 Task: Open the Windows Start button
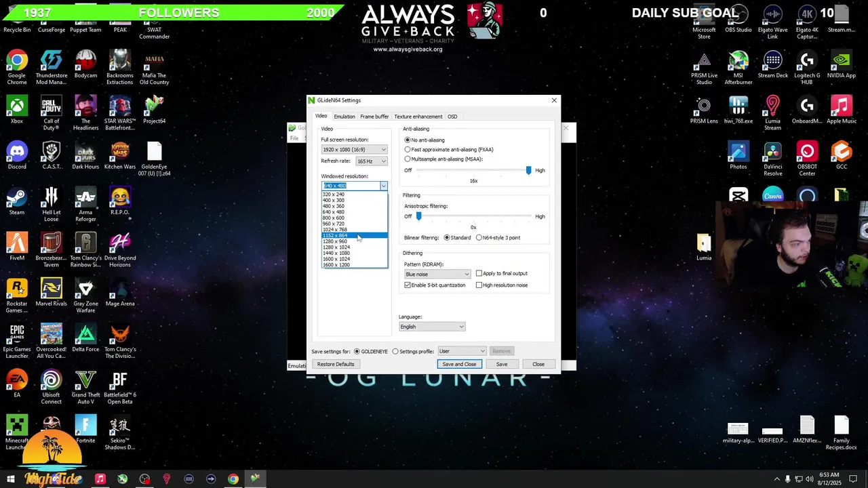(x=10, y=479)
